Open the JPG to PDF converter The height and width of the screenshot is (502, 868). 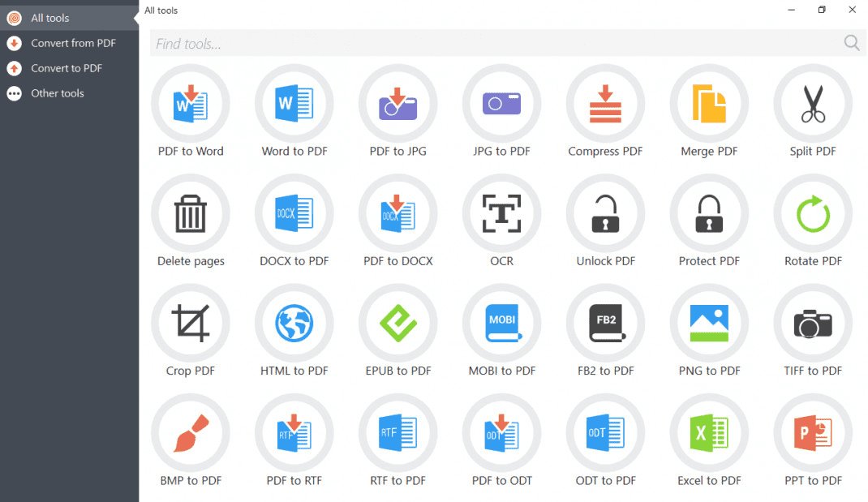tap(501, 104)
